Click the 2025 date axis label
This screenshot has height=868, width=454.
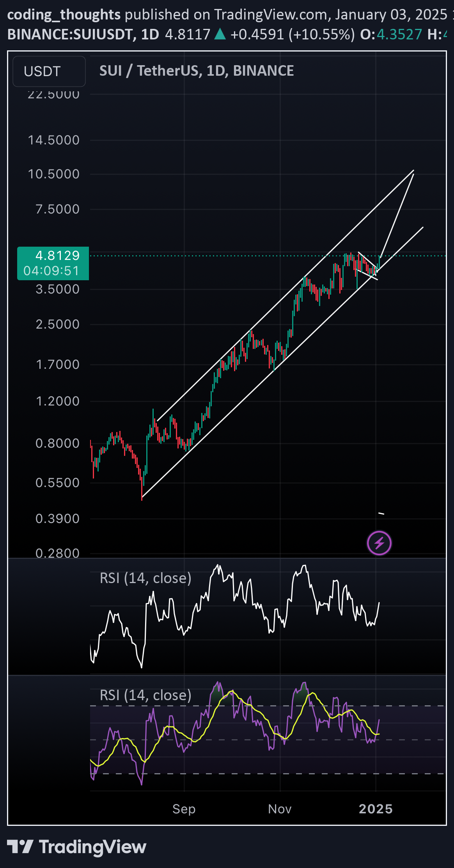(x=376, y=809)
